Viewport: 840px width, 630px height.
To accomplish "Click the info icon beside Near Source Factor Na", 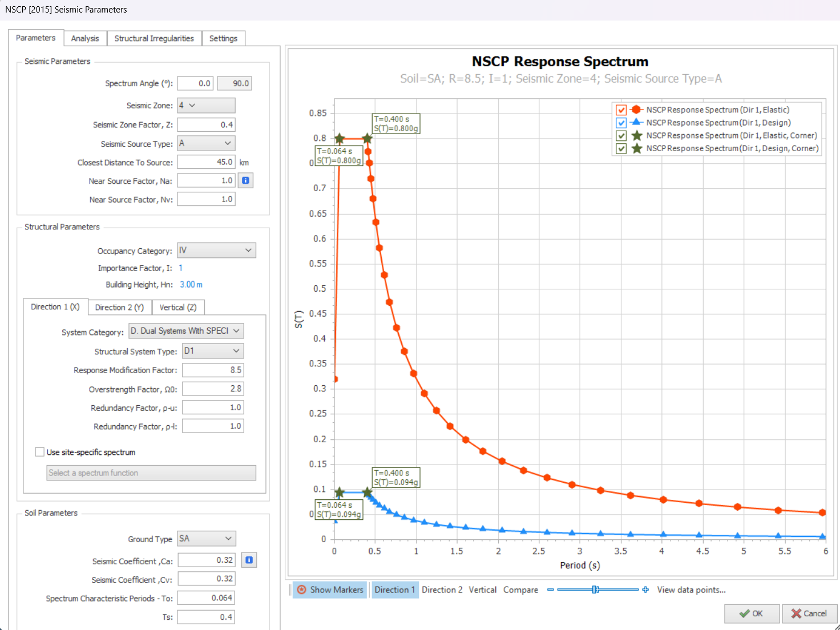I will pyautogui.click(x=245, y=181).
